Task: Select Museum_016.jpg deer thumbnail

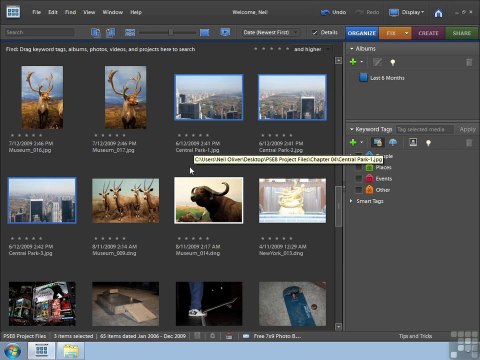Action: [42, 97]
